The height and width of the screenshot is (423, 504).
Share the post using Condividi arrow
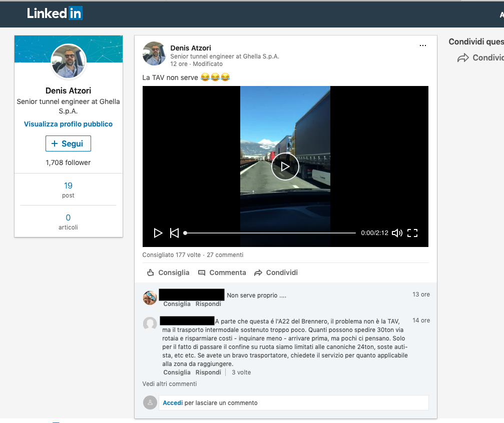276,272
